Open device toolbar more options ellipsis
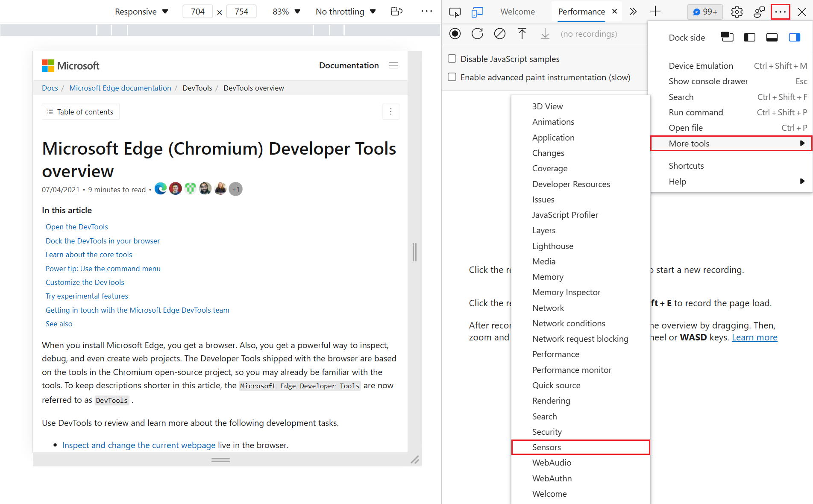Viewport: 813px width, 504px height. 426,12
